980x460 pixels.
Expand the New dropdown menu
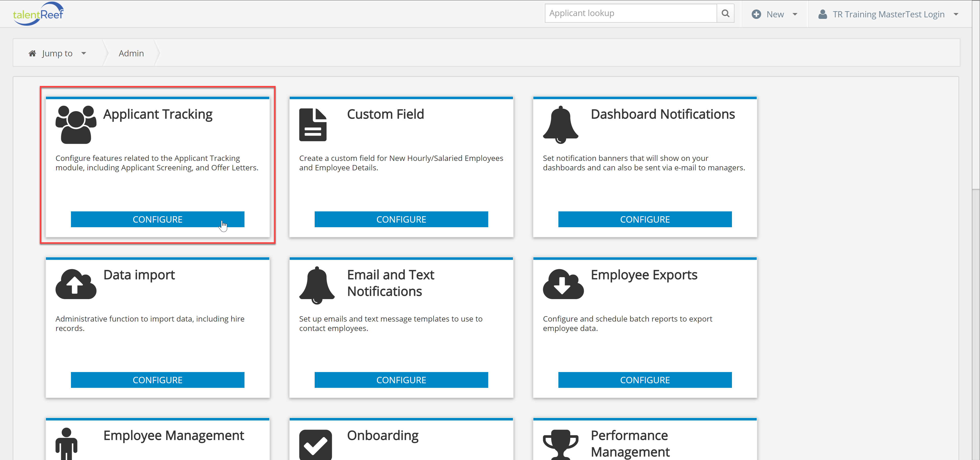click(775, 15)
